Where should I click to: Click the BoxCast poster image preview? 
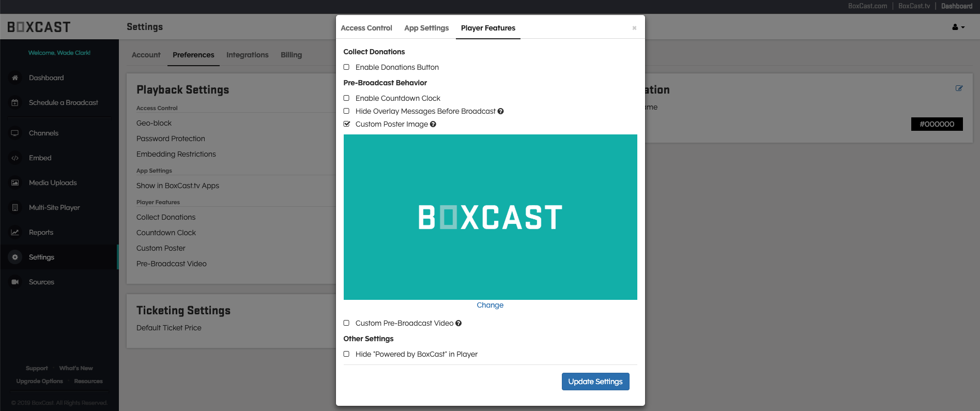(490, 217)
